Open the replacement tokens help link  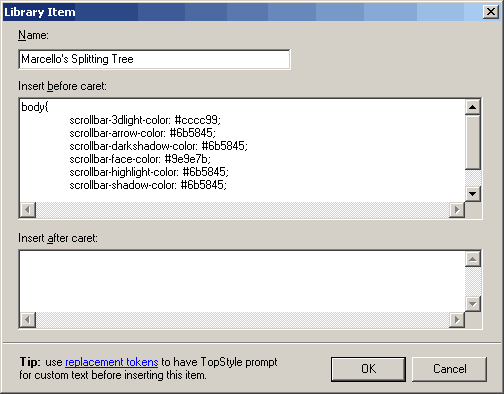[112, 362]
